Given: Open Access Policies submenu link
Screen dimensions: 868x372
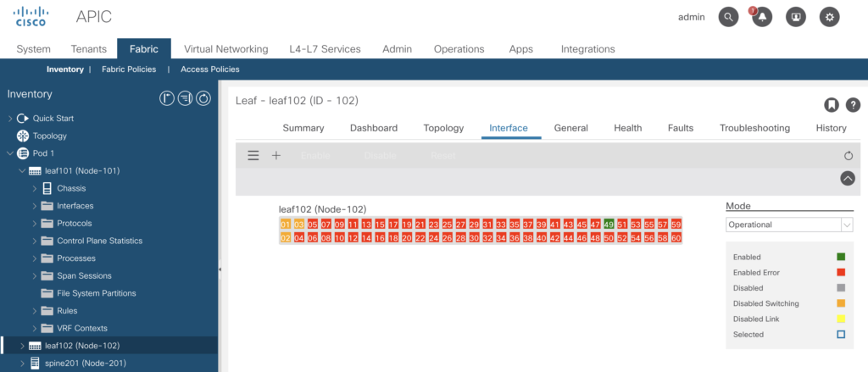Looking at the screenshot, I should coord(210,69).
